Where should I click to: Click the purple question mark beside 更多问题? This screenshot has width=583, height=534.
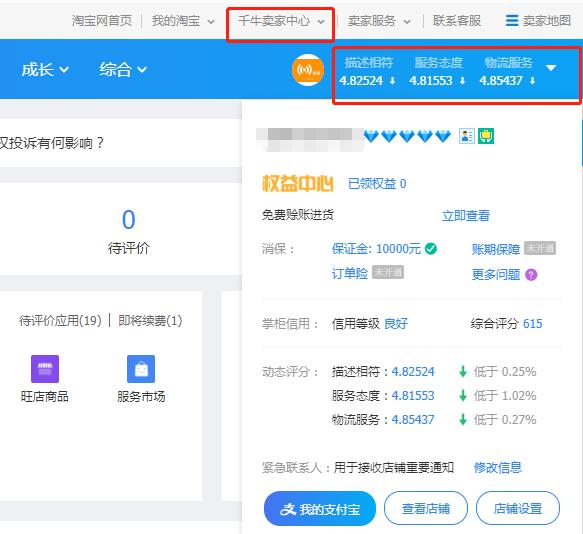tap(531, 275)
